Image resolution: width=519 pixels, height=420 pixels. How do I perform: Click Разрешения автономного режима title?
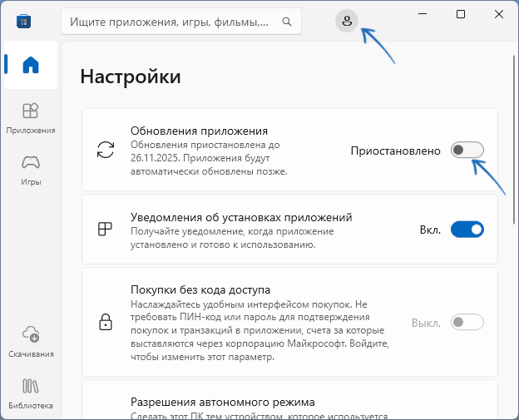point(222,403)
